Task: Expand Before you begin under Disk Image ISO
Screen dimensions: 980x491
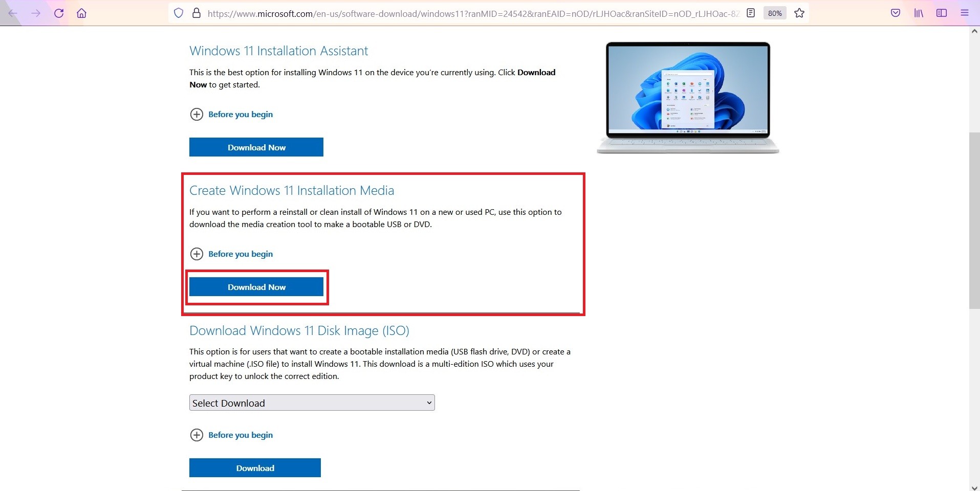Action: [231, 435]
